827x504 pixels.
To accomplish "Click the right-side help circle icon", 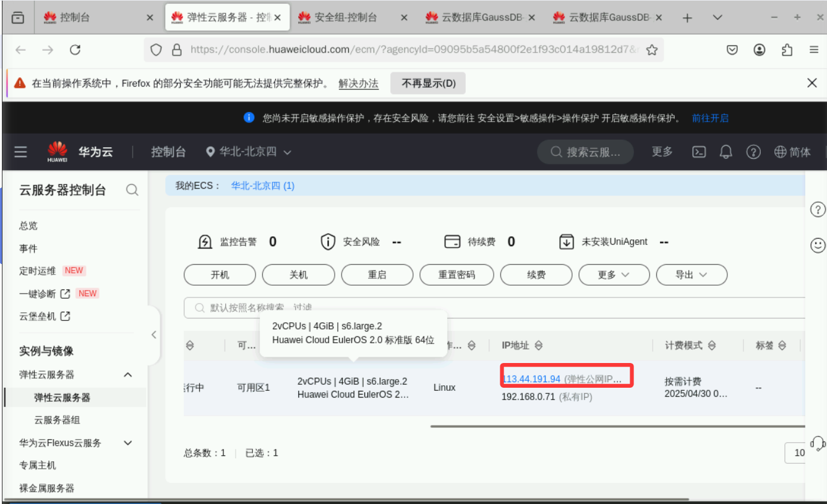I will coord(818,210).
